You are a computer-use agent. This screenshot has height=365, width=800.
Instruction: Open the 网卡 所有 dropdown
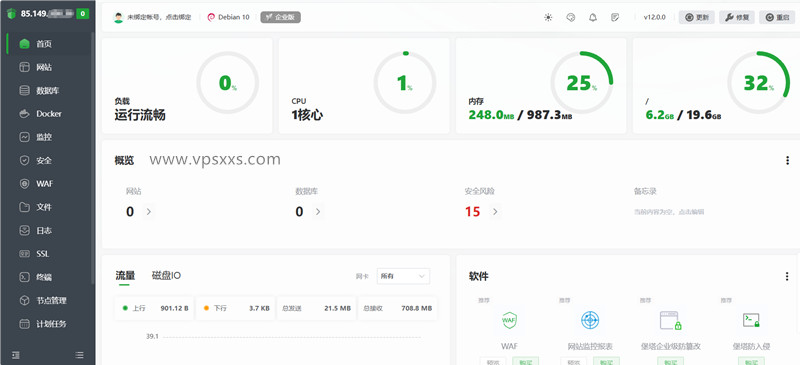click(x=403, y=276)
